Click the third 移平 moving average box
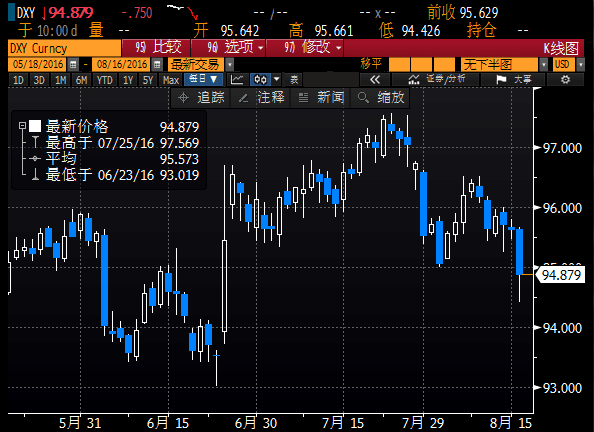This screenshot has height=432, width=594. pyautogui.click(x=444, y=65)
